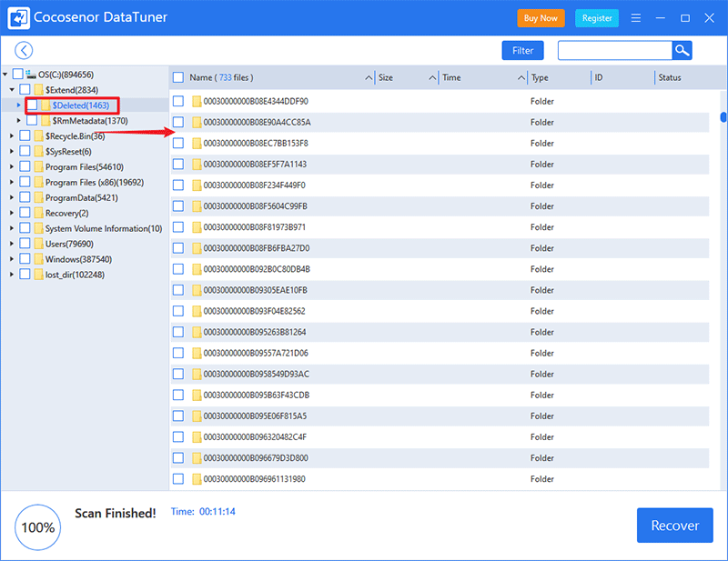Select Program Files (x86)(19692) label
The height and width of the screenshot is (561, 728).
[x=95, y=183]
